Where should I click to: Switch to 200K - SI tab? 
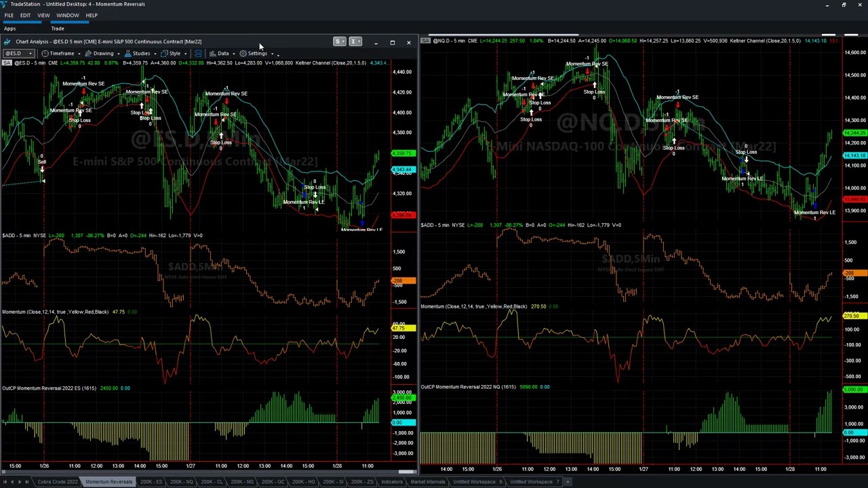point(333,482)
